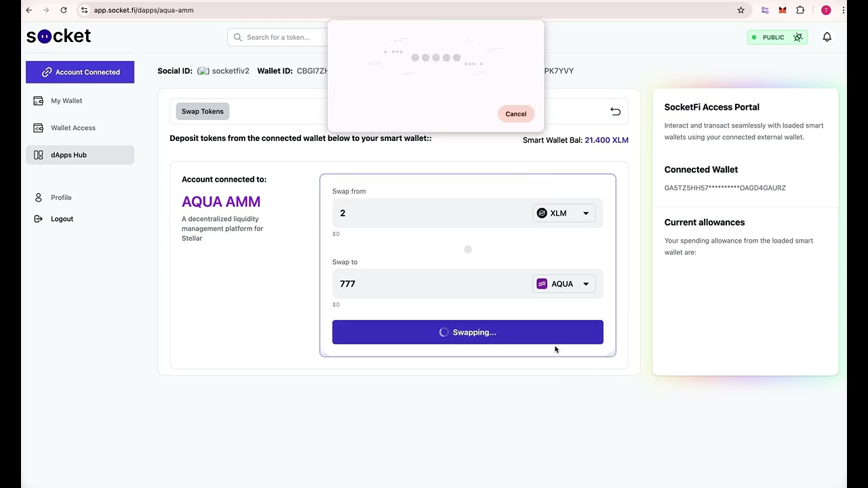Click the AQUA token logo
This screenshot has width=868, height=488.
click(542, 284)
